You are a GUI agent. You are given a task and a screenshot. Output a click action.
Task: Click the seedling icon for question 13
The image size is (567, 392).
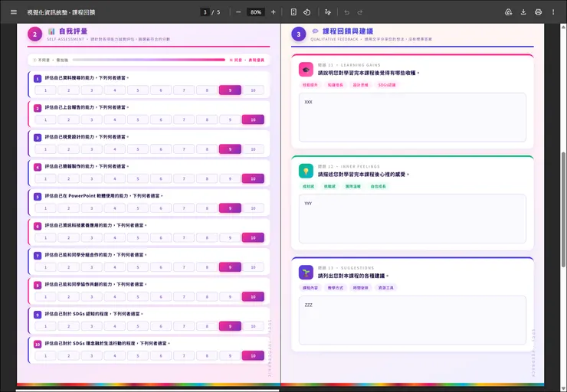(306, 273)
